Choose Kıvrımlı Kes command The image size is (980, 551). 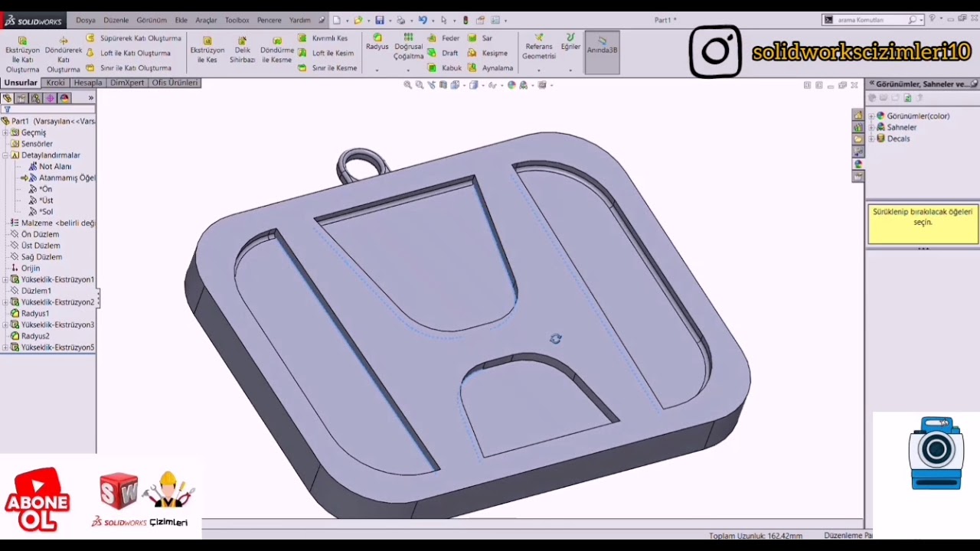click(323, 37)
